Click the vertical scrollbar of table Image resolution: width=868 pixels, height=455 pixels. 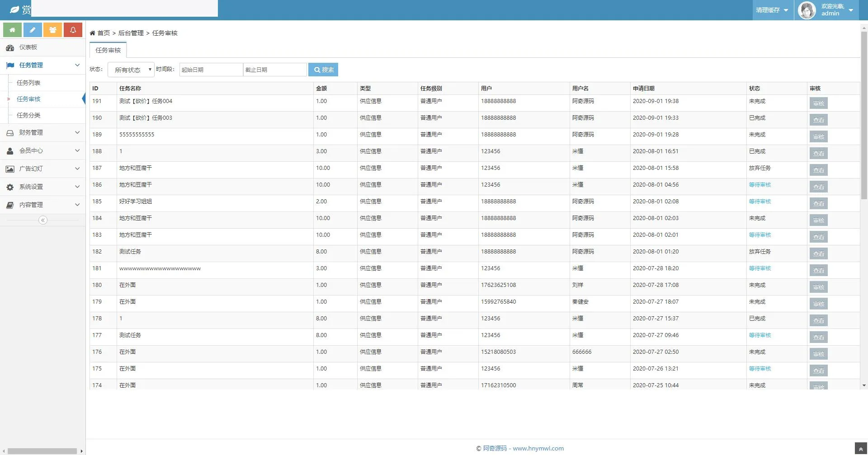tap(864, 116)
